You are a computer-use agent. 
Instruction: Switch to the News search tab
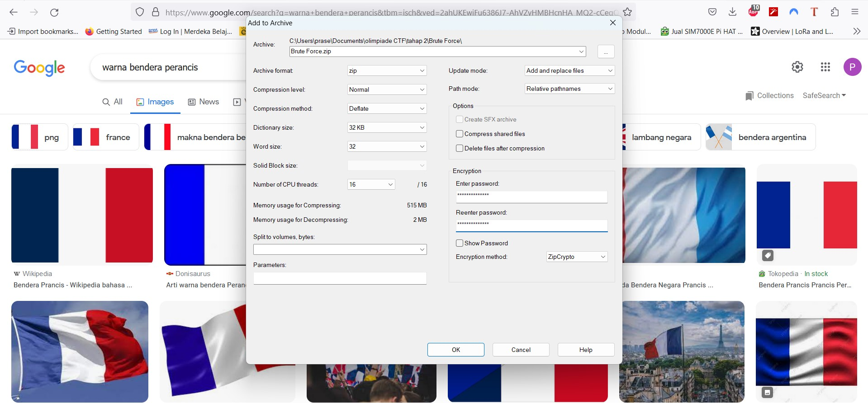[204, 102]
